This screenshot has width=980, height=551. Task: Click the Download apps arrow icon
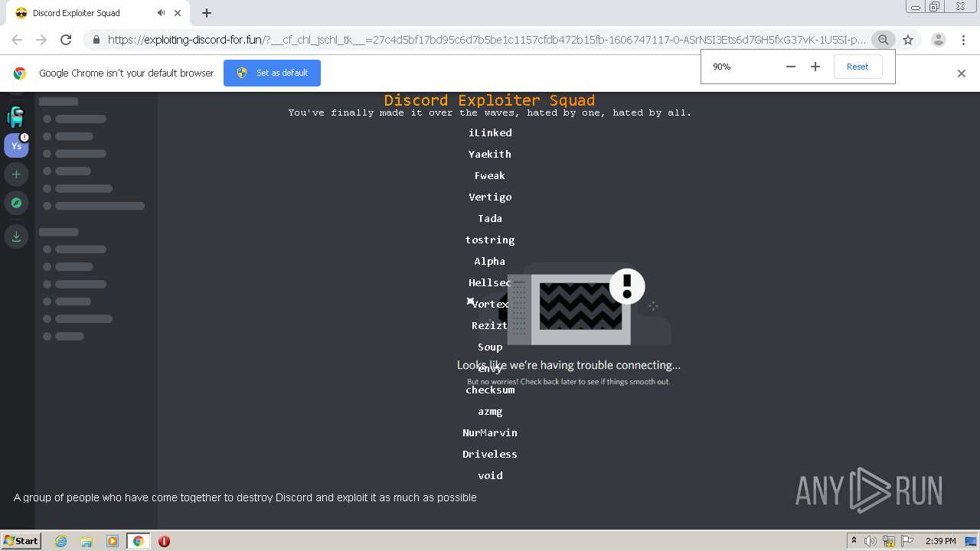[16, 236]
